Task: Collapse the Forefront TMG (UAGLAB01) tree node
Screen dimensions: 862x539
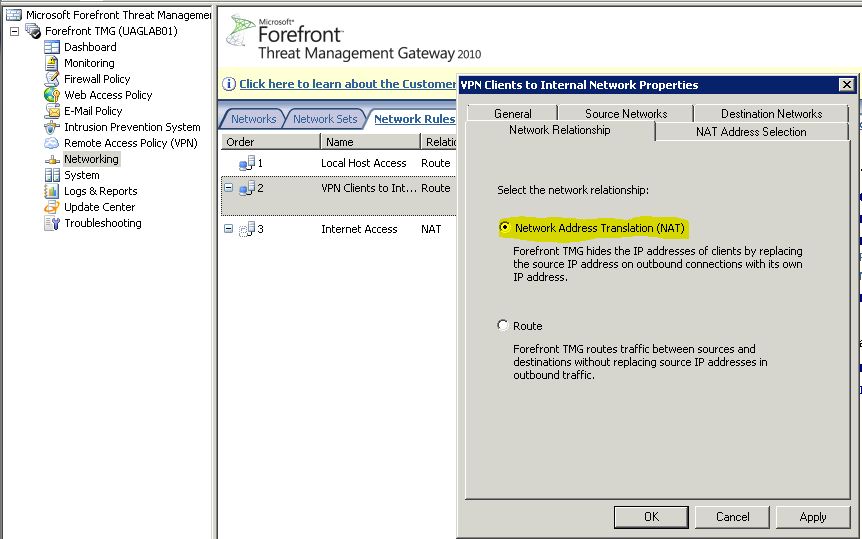Action: coord(15,31)
